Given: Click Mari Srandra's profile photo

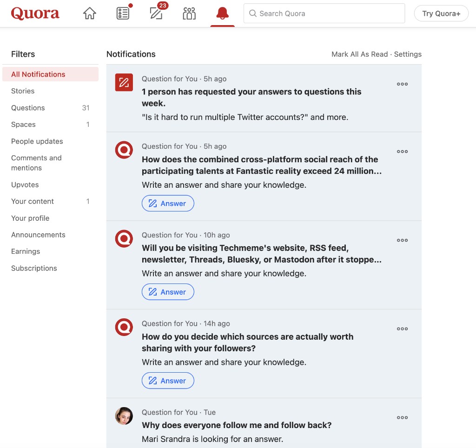Looking at the screenshot, I should coord(124,416).
